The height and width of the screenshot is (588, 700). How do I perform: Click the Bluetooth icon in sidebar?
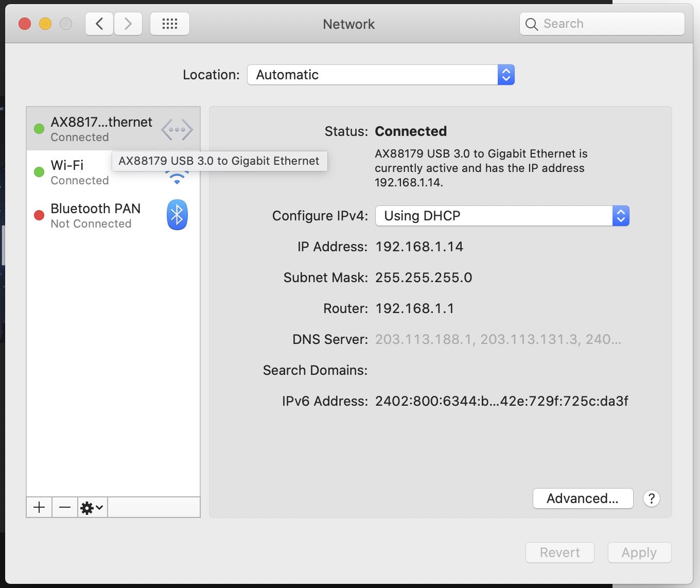pyautogui.click(x=177, y=215)
